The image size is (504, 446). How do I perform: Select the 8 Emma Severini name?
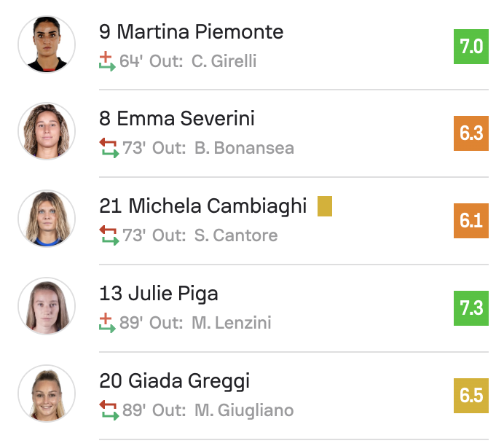click(x=177, y=118)
